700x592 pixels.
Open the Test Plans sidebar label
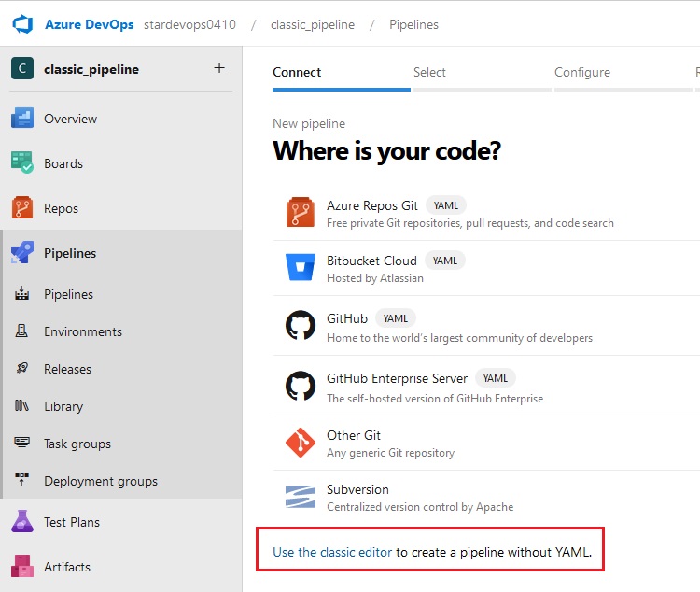[x=72, y=522]
